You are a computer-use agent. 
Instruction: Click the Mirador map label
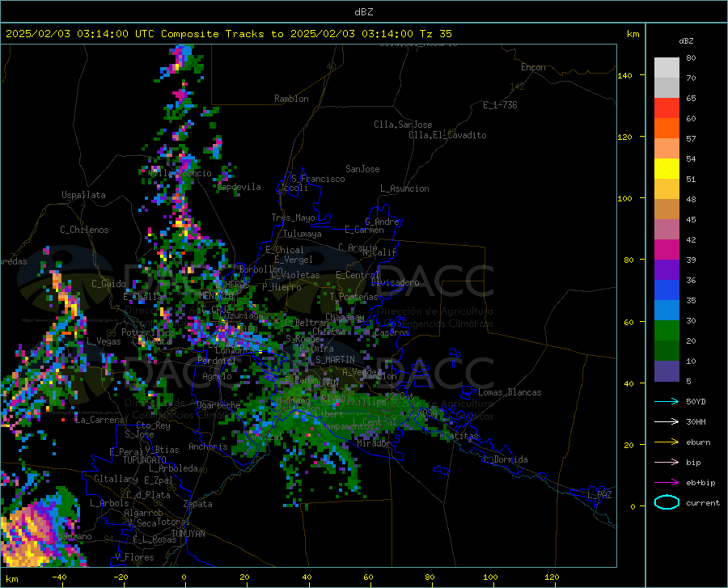373,443
